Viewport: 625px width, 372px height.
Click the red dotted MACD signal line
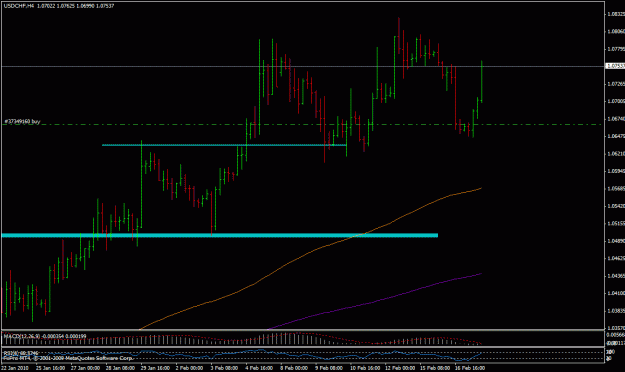[x=242, y=339]
